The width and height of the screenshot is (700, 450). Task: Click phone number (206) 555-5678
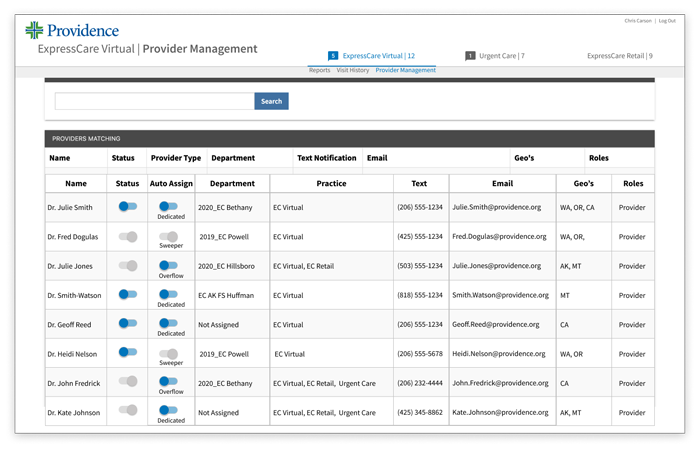click(420, 354)
